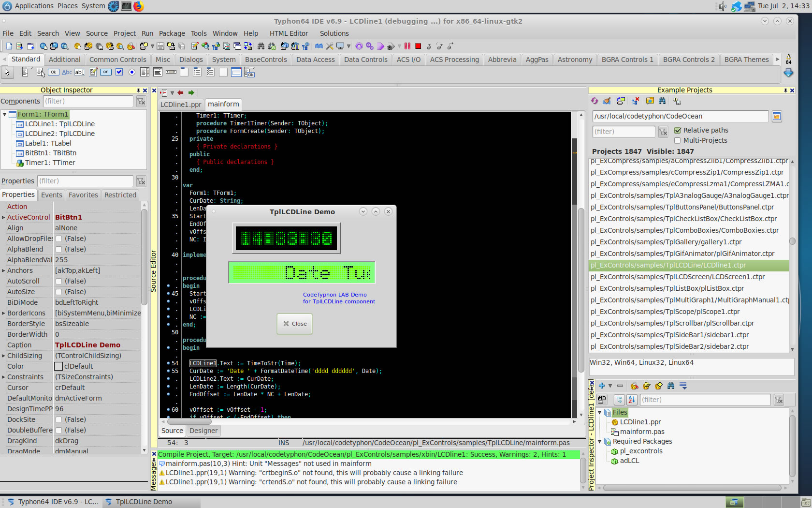Click the directory hierarchy icon in Project Inspector

(x=619, y=400)
